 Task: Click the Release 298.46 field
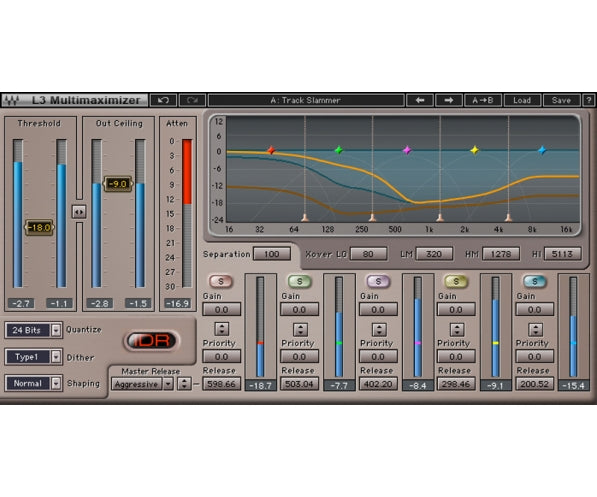click(456, 384)
